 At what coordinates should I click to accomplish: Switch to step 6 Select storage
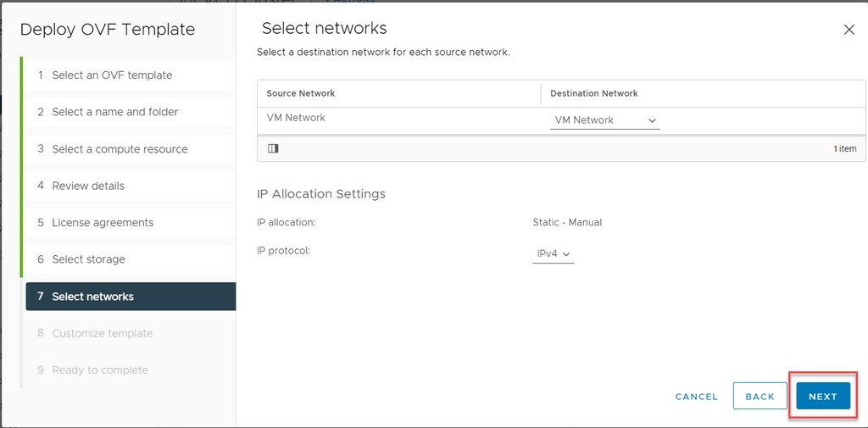pos(88,259)
